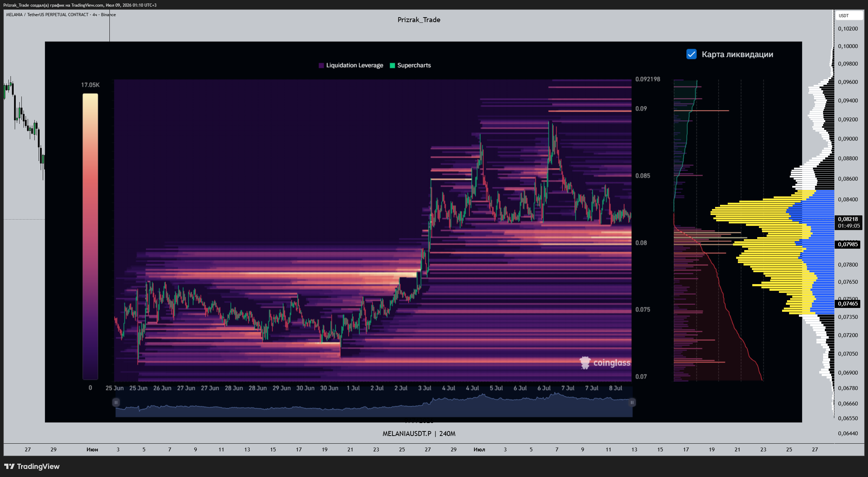The width and height of the screenshot is (868, 477).
Task: Click the heatmap color scale gradient bar
Action: (90, 236)
